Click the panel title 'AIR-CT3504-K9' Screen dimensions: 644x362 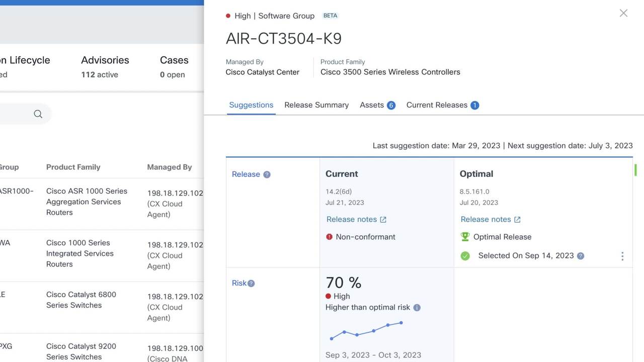click(284, 39)
